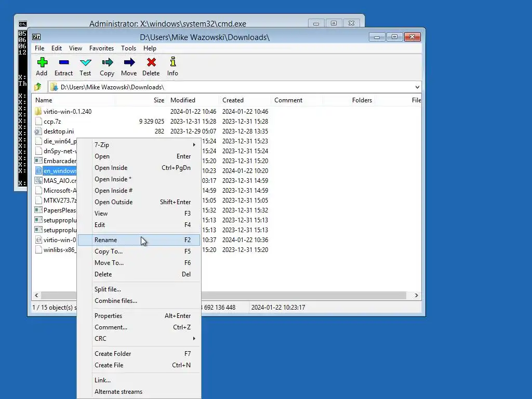Click the ccp.7z size value 9 329 025
This screenshot has height=399, width=532.
(x=152, y=122)
